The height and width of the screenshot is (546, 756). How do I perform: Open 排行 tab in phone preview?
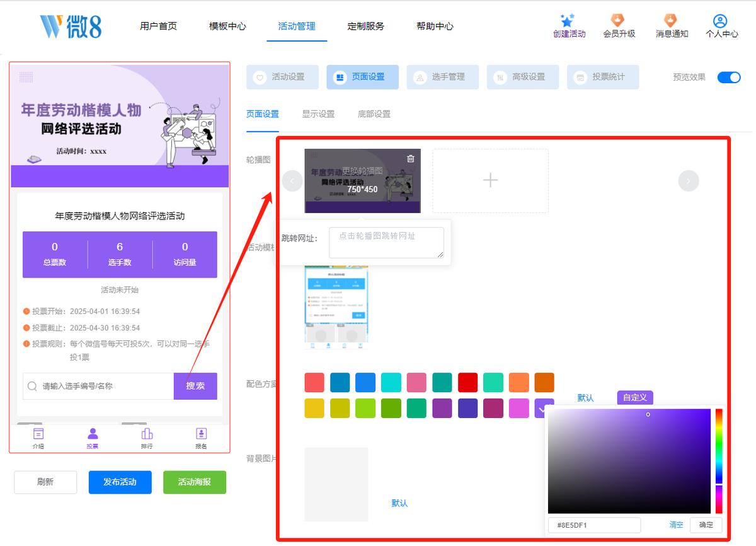(x=147, y=439)
